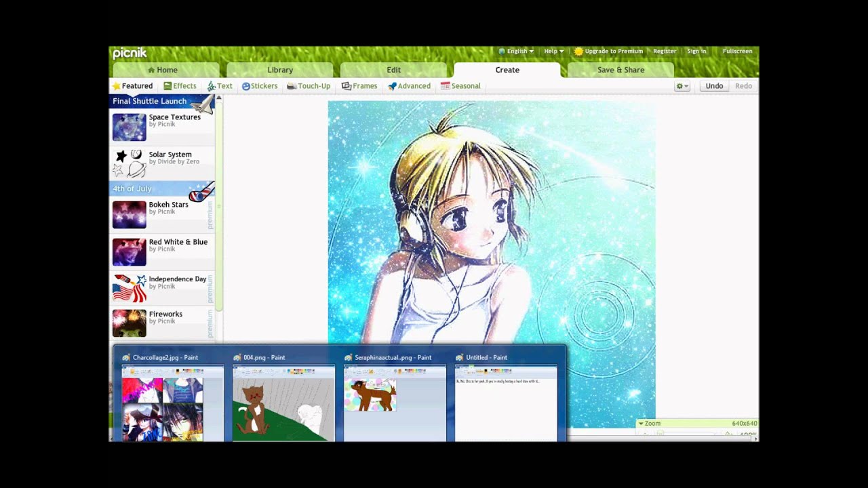Click the Fireworks thumbnail
868x488 pixels.
coord(129,323)
